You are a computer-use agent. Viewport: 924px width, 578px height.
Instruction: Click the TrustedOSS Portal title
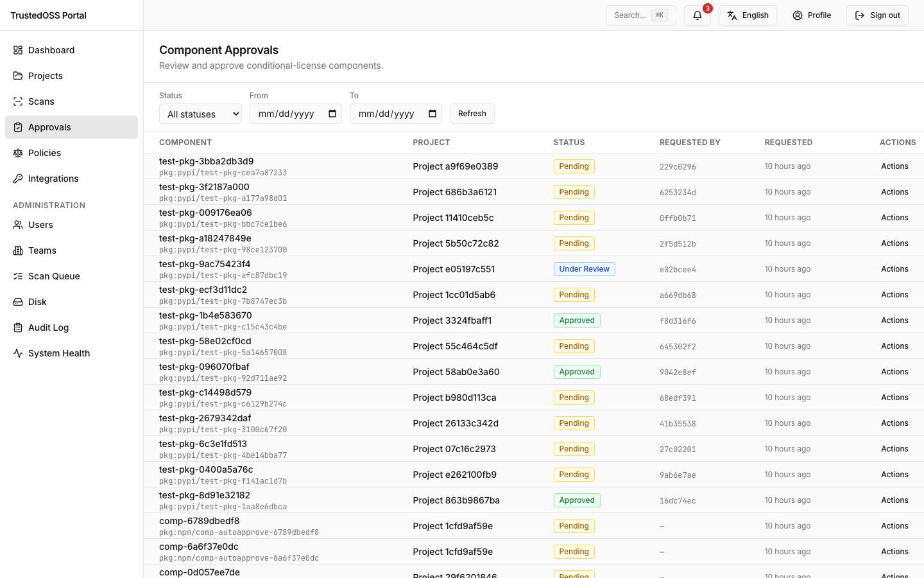48,15
